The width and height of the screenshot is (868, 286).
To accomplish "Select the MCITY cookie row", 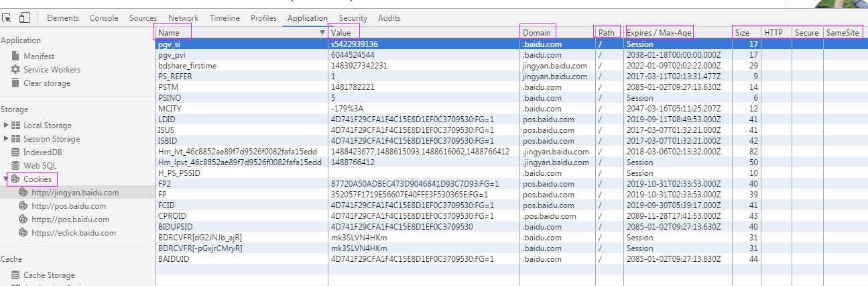I will [x=511, y=109].
